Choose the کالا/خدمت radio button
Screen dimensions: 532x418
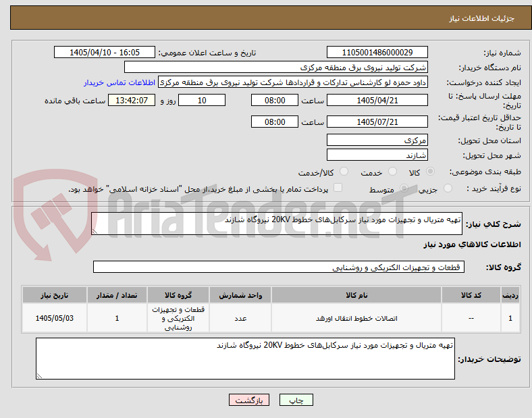tap(344, 172)
